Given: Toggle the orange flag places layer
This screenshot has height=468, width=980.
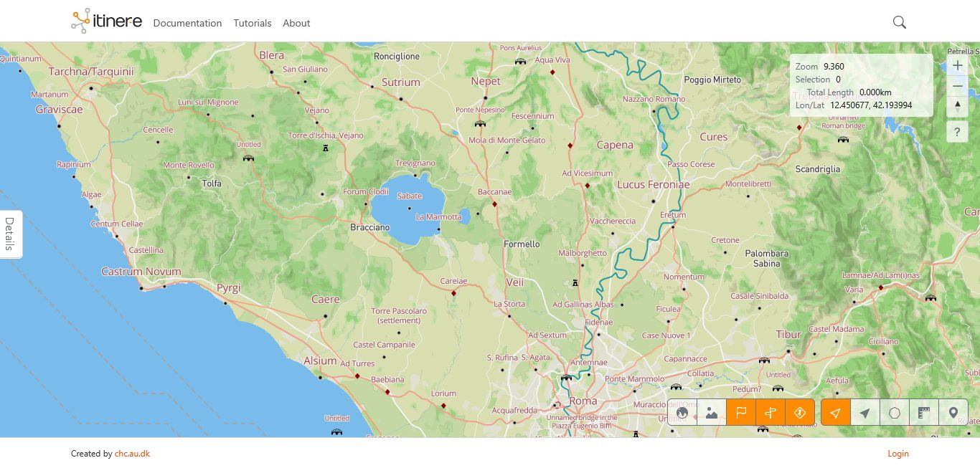Looking at the screenshot, I should (741, 413).
